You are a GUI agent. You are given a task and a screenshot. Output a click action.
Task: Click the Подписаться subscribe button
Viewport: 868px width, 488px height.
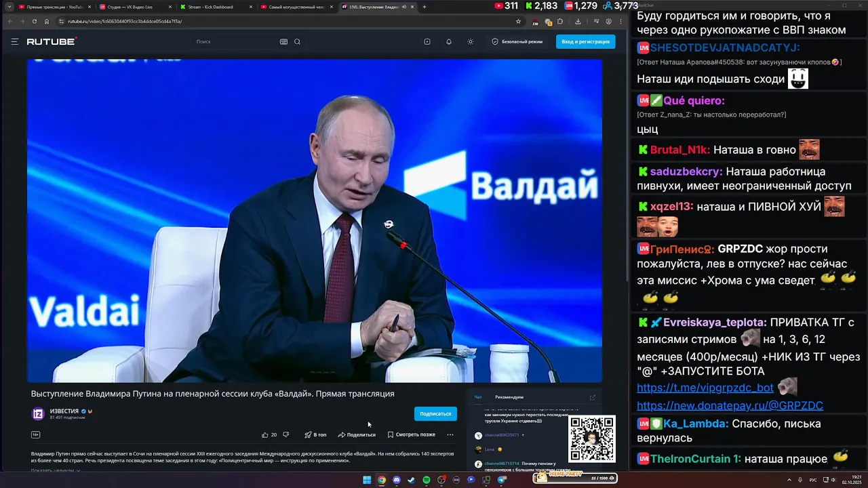(435, 413)
